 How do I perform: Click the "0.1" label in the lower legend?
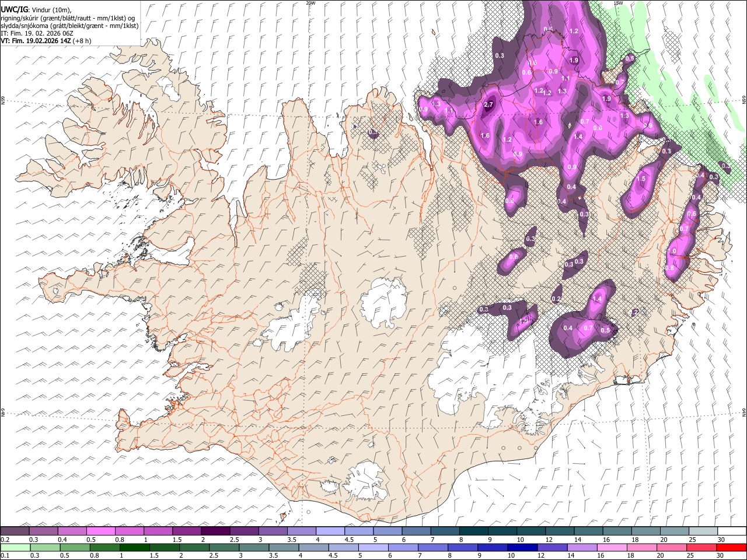click(x=5, y=556)
